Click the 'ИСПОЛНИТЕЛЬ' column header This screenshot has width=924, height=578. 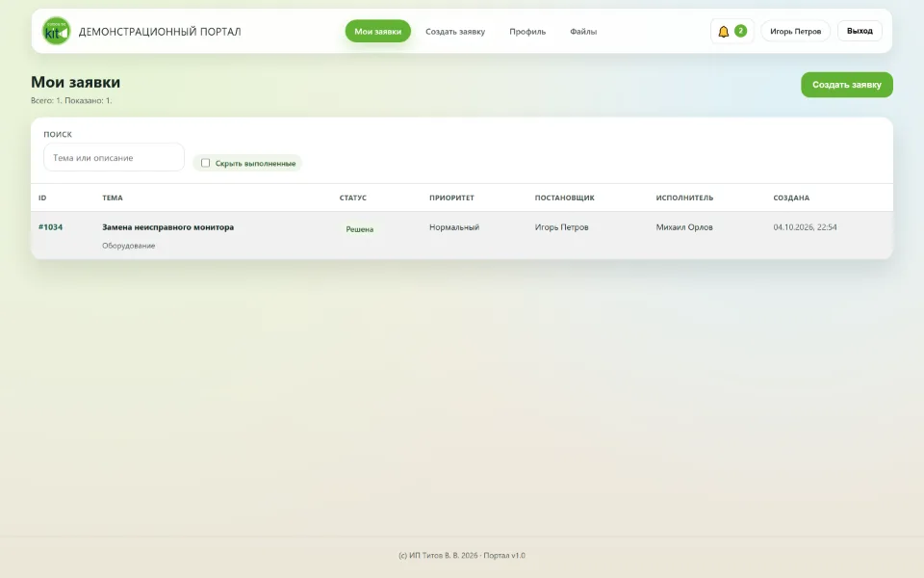coord(684,197)
